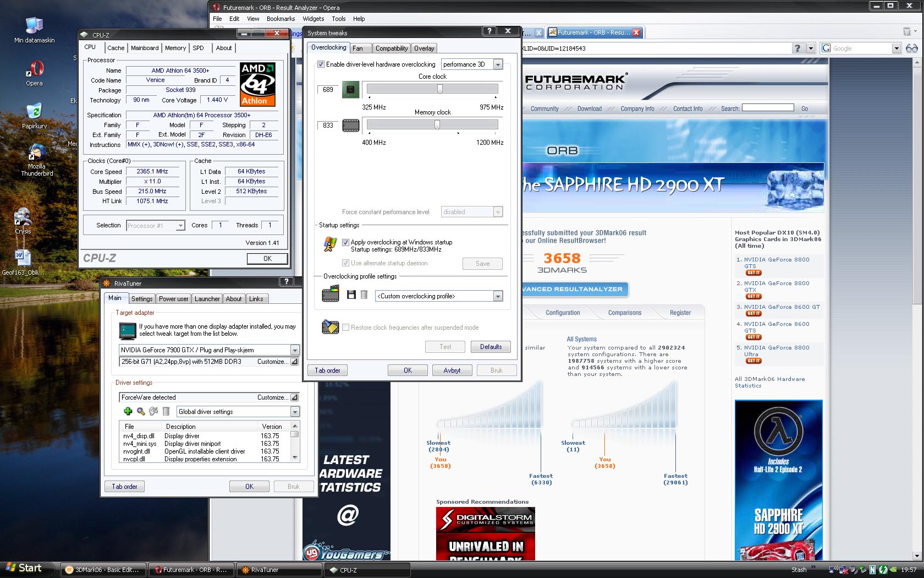The height and width of the screenshot is (578, 924).
Task: Open performance 3D mode dropdown
Action: coord(498,64)
